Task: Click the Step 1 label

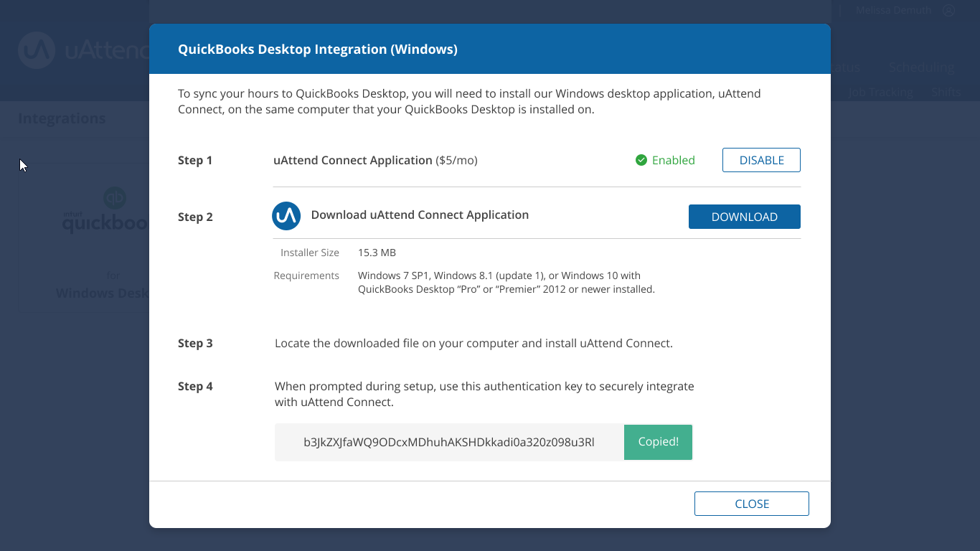Action: (195, 160)
